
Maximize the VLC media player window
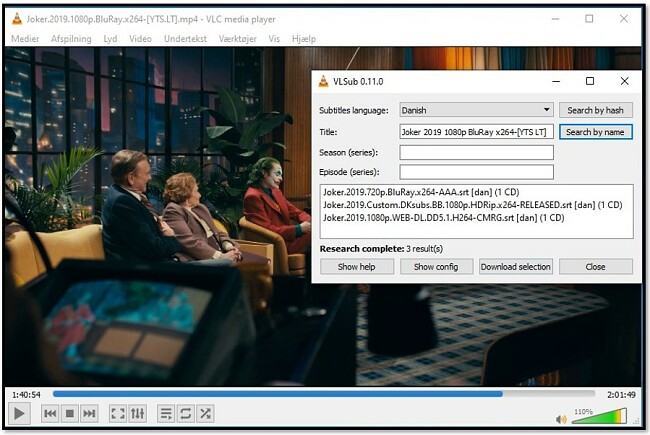click(589, 19)
